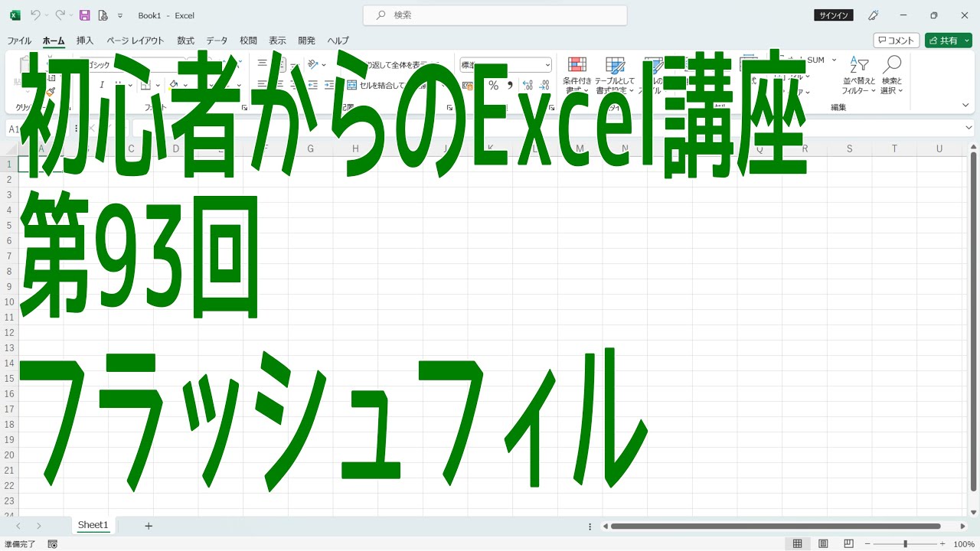980x551 pixels.
Task: Click the pen icon beside サインイン
Action: tap(873, 15)
